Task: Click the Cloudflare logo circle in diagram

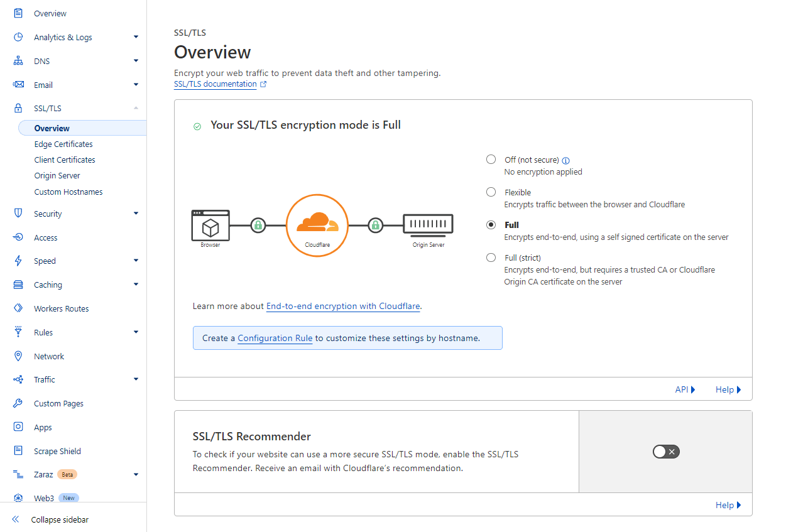Action: coord(317,225)
